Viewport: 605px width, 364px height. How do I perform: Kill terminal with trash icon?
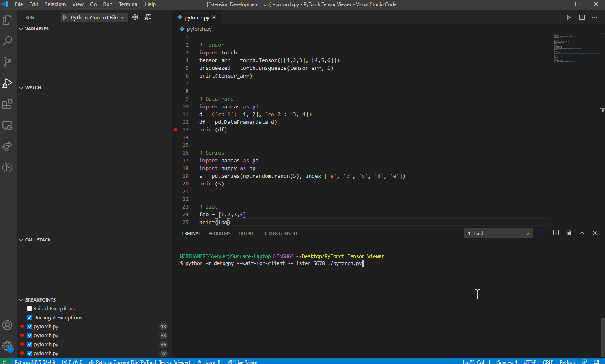click(569, 233)
